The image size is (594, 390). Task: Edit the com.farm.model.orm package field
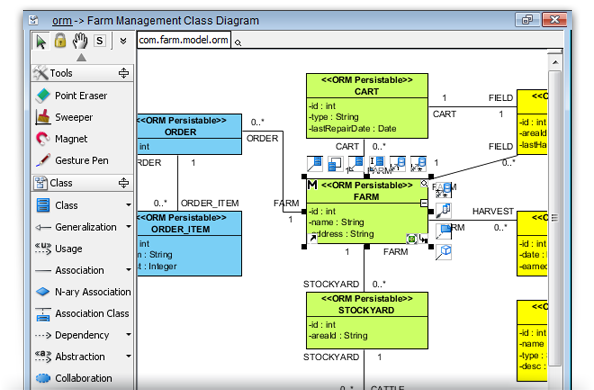[183, 40]
